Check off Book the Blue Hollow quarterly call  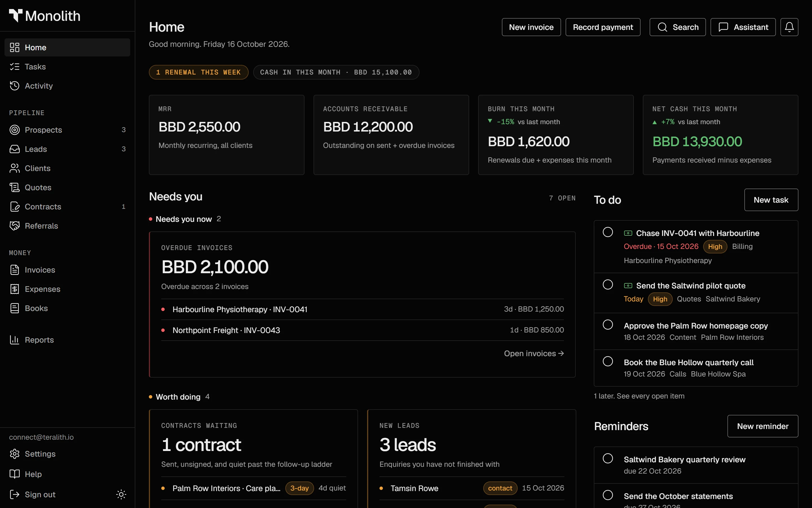[608, 361]
